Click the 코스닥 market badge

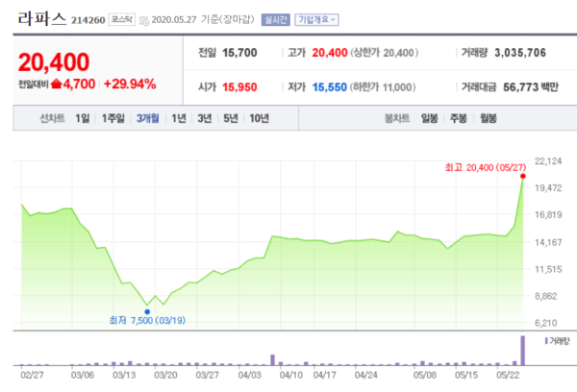(122, 19)
